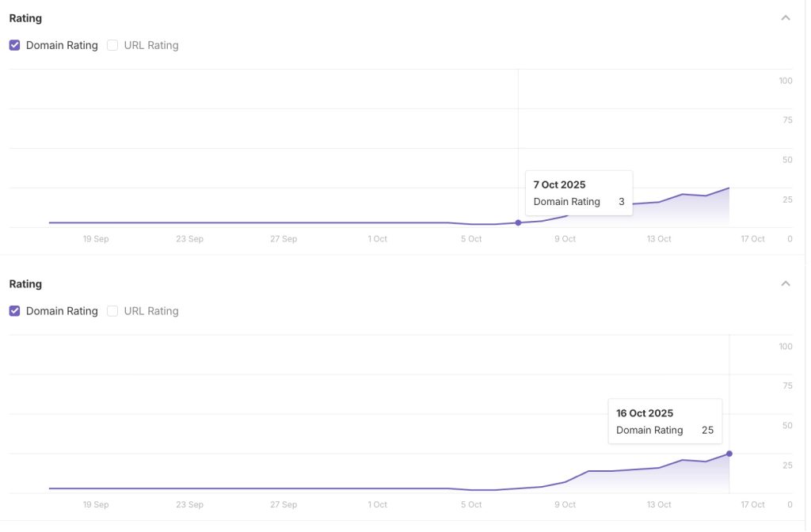Enable URL Rating checkbox in lower Rating panel
The image size is (811, 532).
coord(112,311)
